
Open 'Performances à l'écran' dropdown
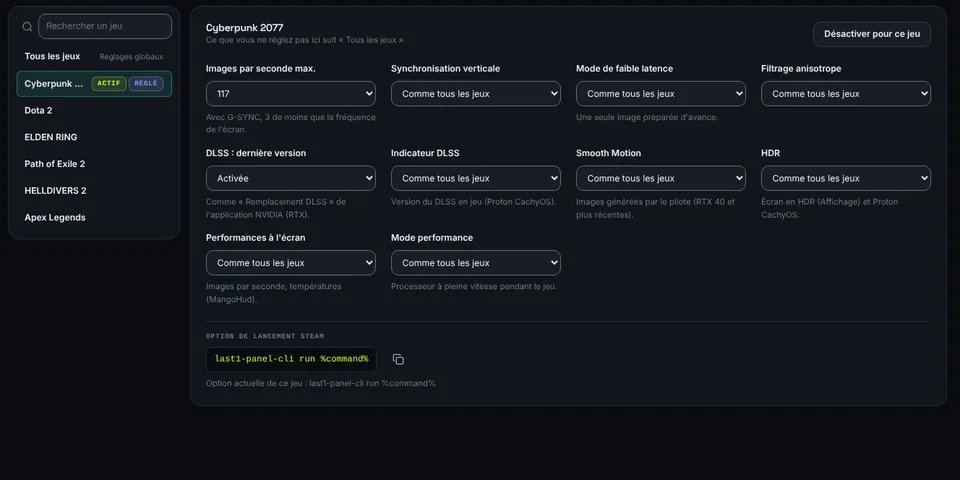(x=291, y=263)
